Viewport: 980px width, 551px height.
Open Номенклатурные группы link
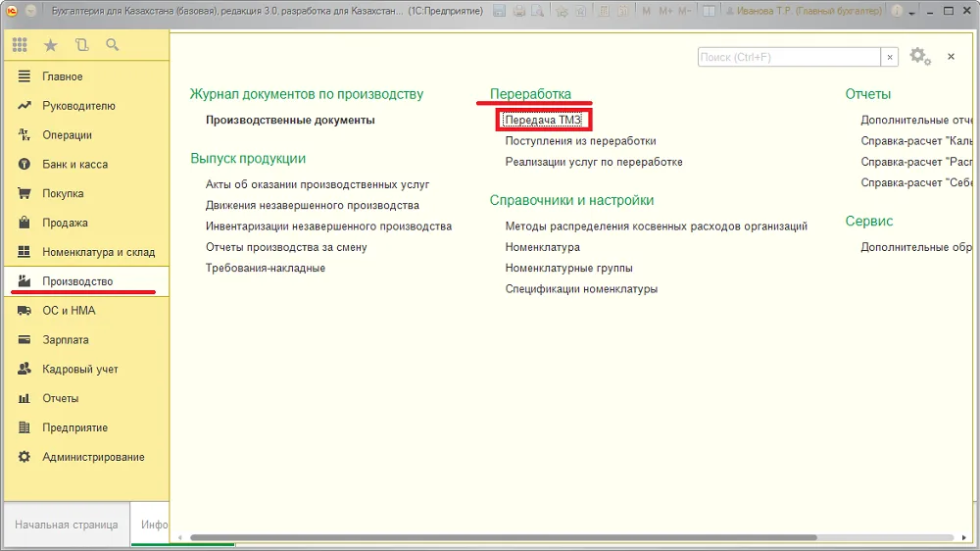[568, 268]
